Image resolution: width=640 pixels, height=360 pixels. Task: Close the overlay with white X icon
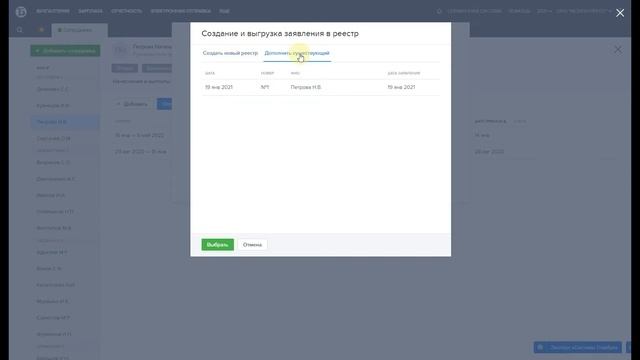(620, 13)
